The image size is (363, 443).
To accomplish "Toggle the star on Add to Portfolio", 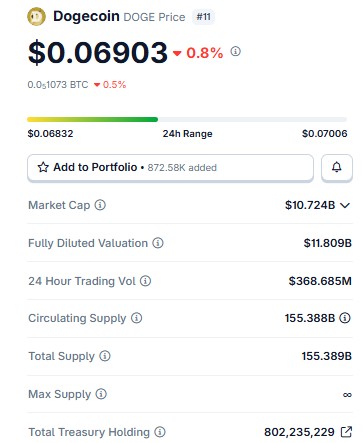I will click(43, 167).
